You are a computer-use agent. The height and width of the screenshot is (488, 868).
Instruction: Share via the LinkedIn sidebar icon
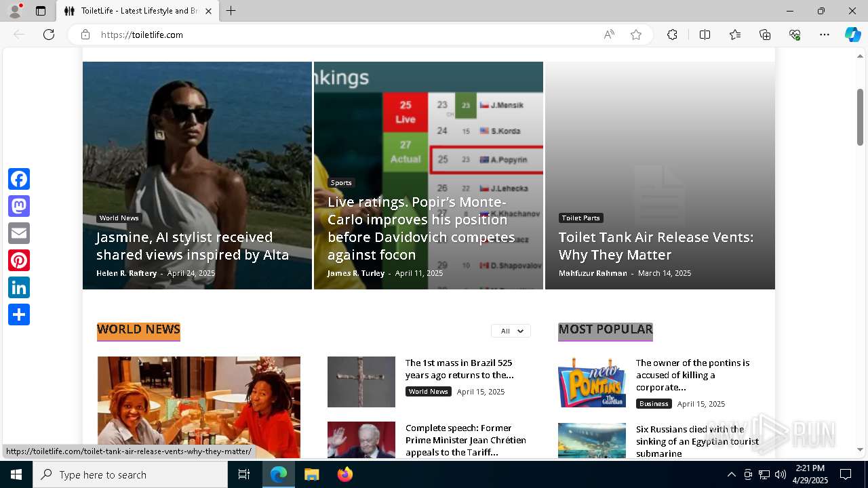click(19, 287)
